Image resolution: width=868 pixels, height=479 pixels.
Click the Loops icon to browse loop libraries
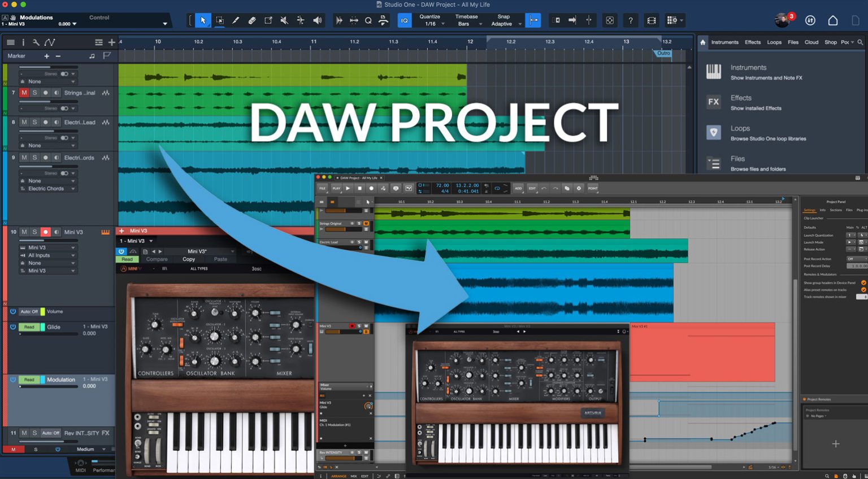pos(714,132)
